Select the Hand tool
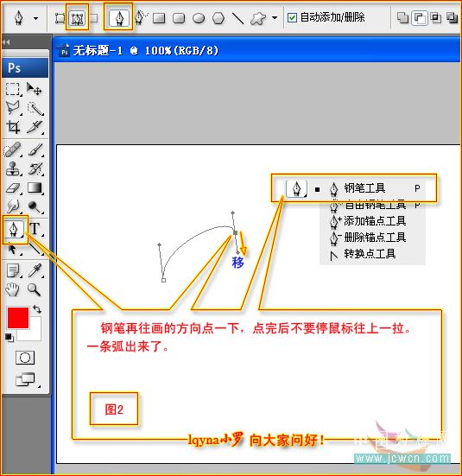The height and width of the screenshot is (476, 462). [12, 289]
